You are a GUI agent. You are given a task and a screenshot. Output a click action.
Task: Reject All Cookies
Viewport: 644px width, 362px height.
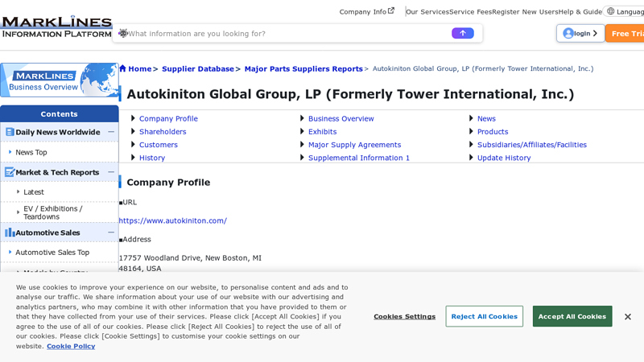tap(485, 316)
